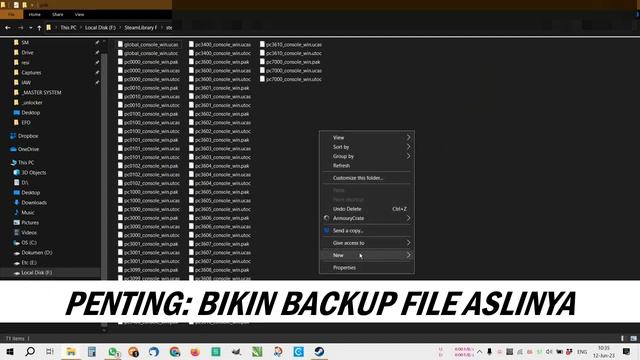Image resolution: width=640 pixels, height=360 pixels.
Task: Open the Windows Start menu
Action: click(10, 351)
